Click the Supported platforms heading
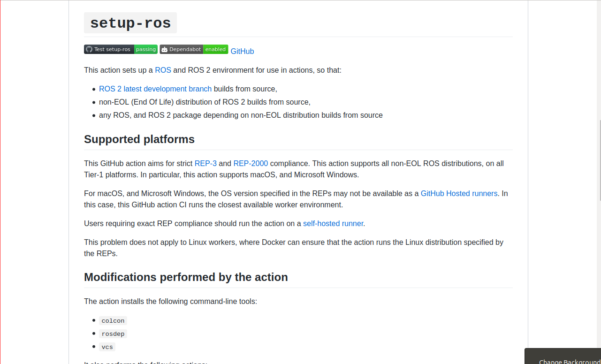 (x=139, y=139)
